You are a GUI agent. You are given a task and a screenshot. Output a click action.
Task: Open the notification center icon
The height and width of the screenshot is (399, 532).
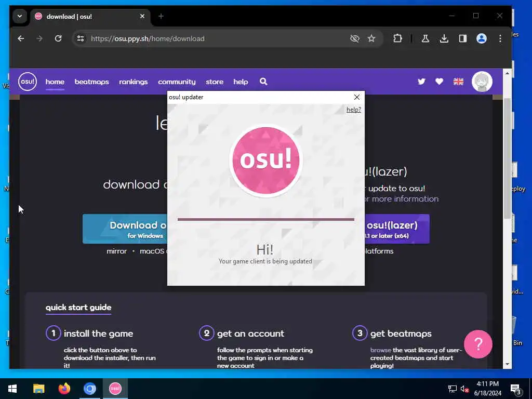(x=516, y=389)
